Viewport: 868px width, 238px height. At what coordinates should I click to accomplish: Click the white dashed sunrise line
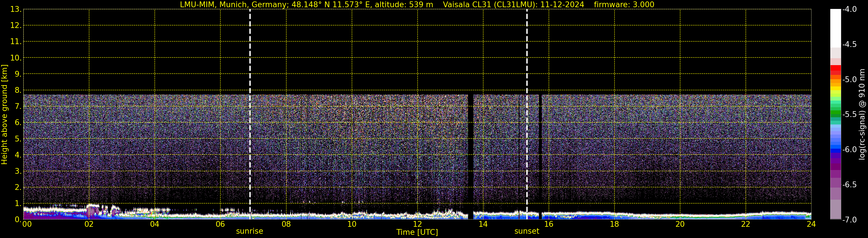point(250,114)
